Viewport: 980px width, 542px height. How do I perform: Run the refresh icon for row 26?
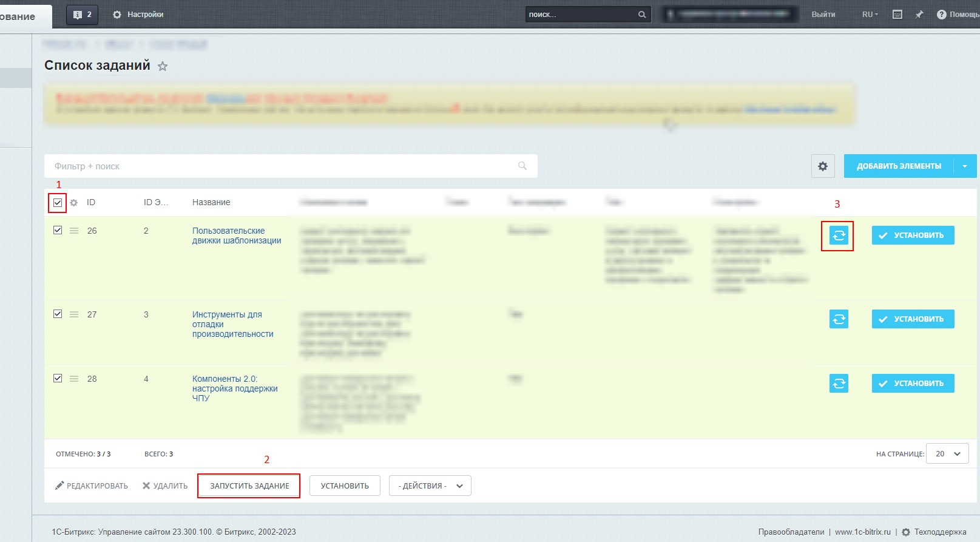[x=839, y=235]
